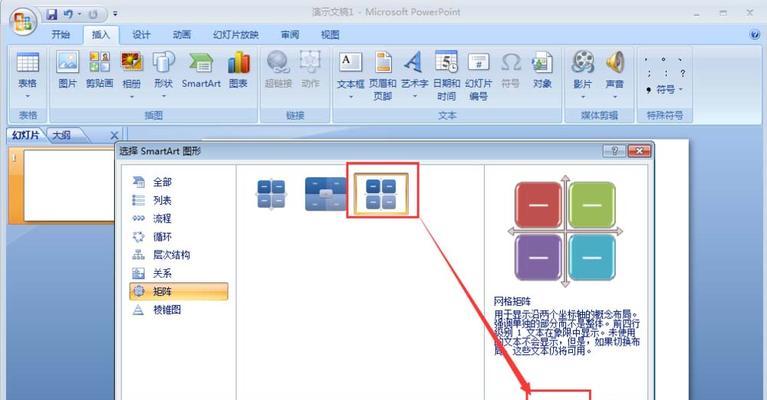Insert a picture with 图片 icon
The height and width of the screenshot is (400, 767).
tap(68, 70)
